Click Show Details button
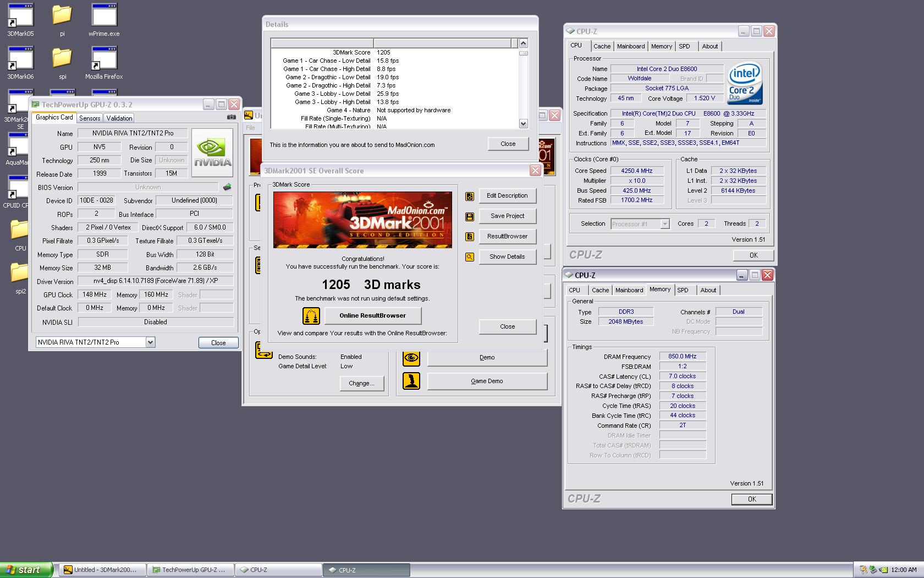The height and width of the screenshot is (578, 924). tap(507, 257)
